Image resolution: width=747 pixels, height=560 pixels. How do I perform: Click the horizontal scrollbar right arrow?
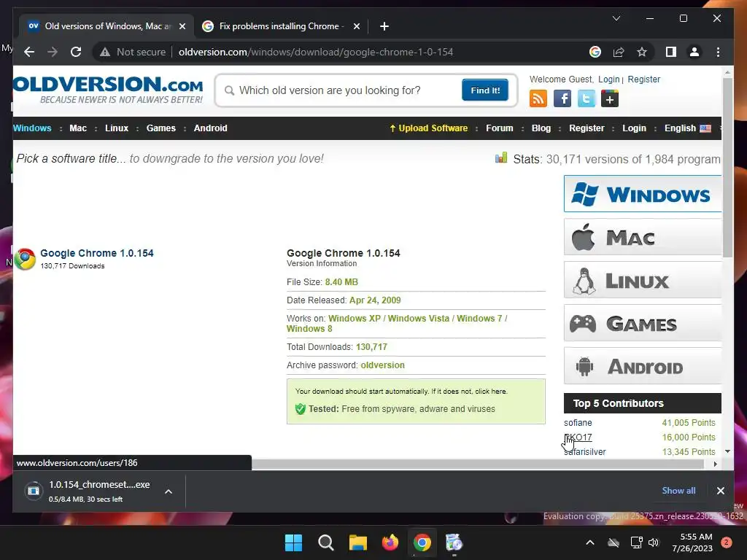coord(715,464)
